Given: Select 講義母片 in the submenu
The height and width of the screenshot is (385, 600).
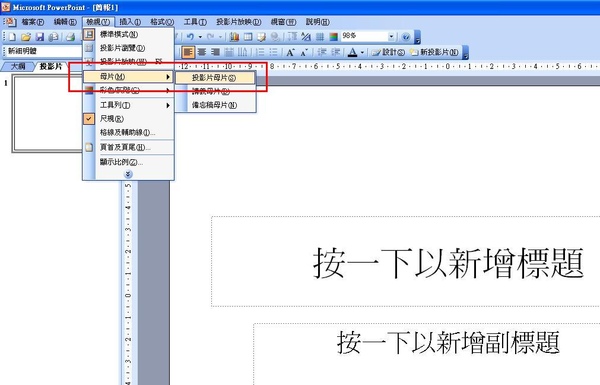Looking at the screenshot, I should 215,91.
